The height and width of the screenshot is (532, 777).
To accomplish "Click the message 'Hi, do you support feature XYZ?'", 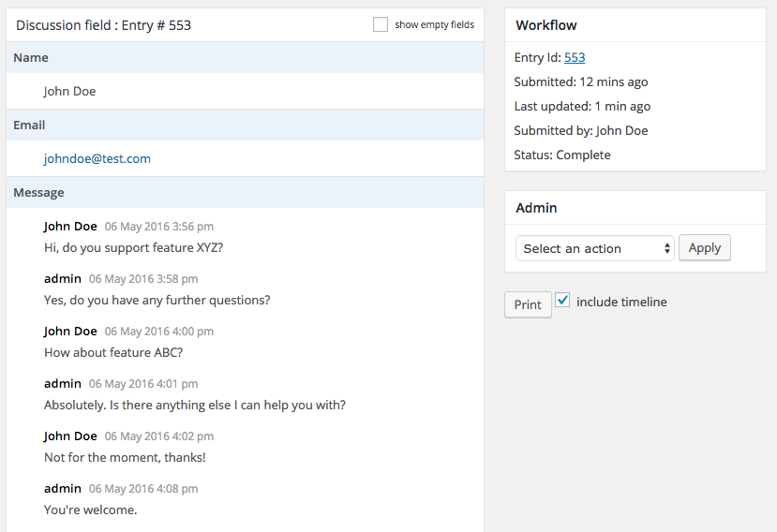I will 133,248.
